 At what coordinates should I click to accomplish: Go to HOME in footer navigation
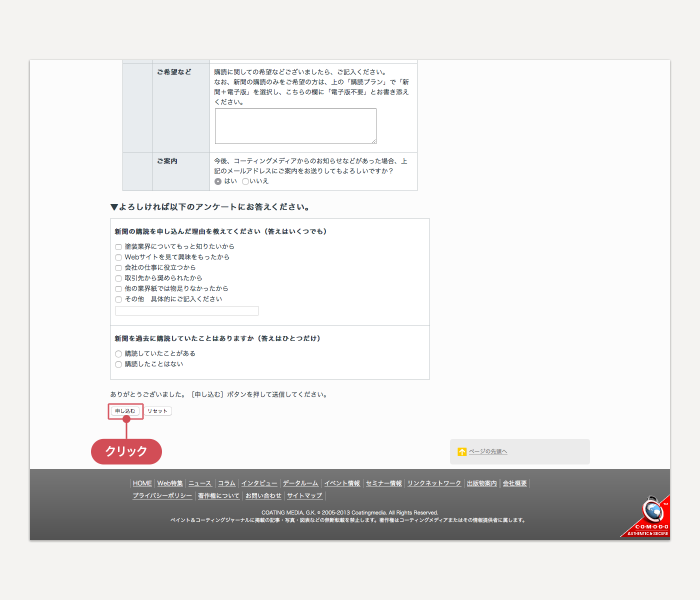[x=142, y=483]
